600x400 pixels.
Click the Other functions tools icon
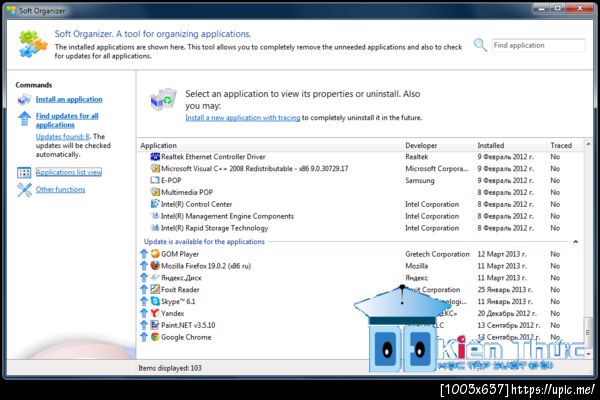[24, 190]
